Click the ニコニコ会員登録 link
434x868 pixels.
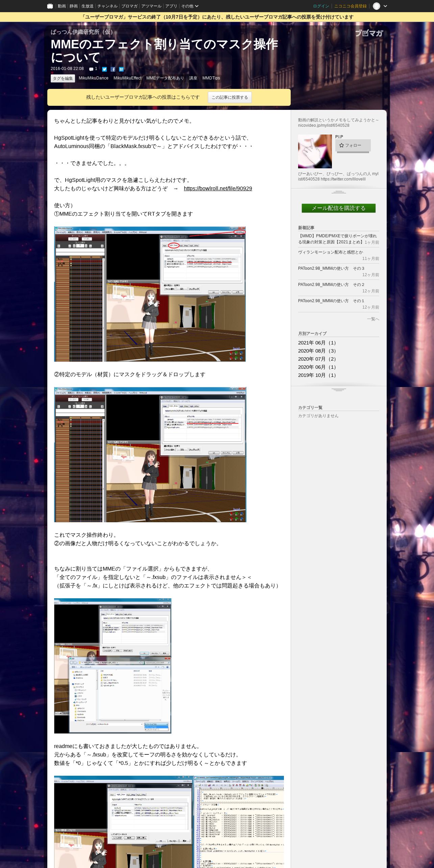point(351,6)
